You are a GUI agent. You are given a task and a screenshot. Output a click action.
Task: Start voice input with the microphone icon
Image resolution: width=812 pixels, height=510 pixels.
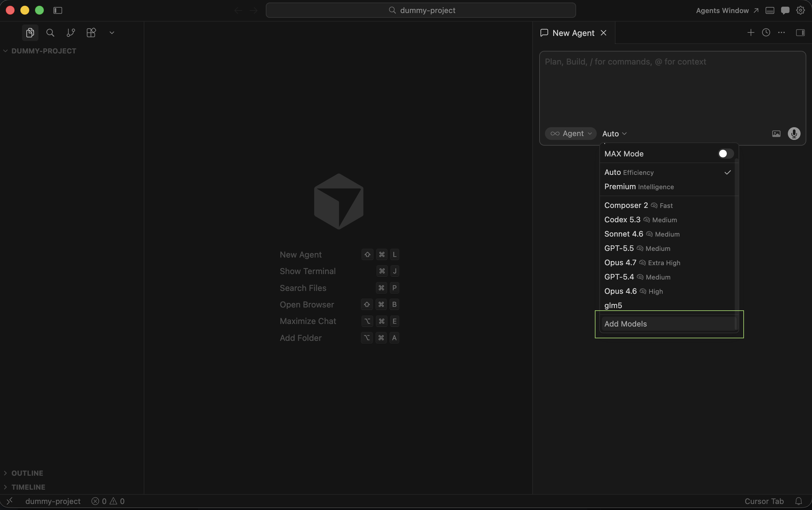(x=794, y=134)
